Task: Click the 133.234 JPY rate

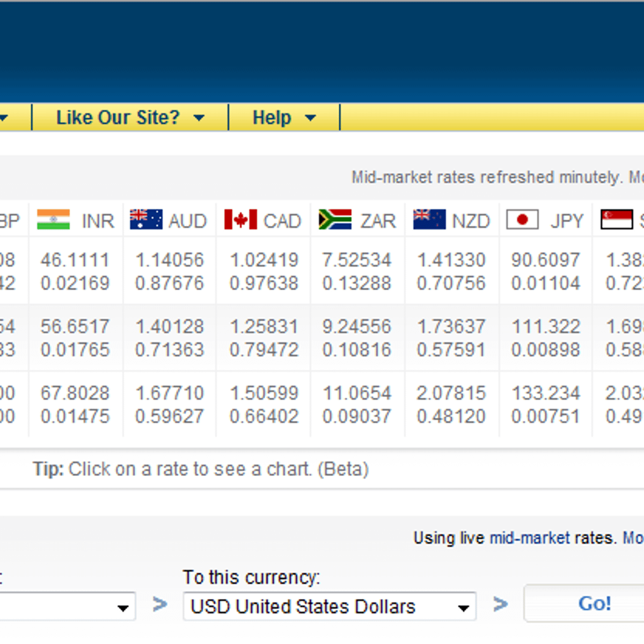Action: pyautogui.click(x=546, y=393)
